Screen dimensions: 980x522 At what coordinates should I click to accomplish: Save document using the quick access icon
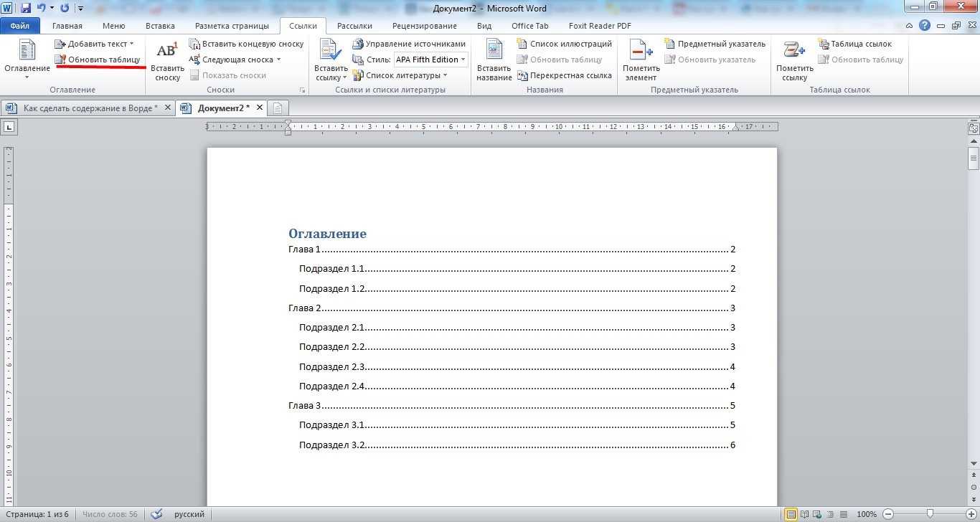tap(26, 9)
